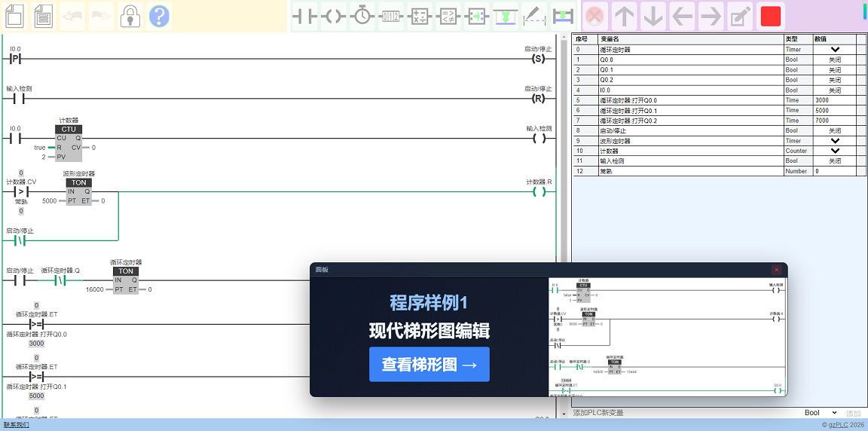Select the draw wire pencil tool
Viewport: 868px width, 431px height.
535,17
